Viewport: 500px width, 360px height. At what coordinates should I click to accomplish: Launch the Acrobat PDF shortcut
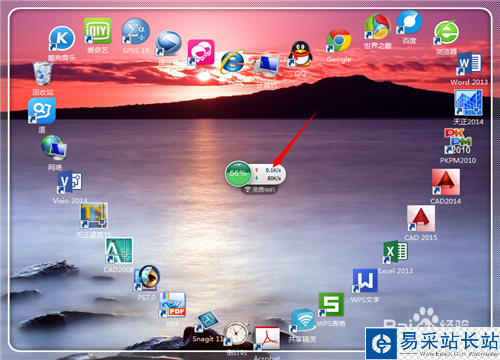tap(267, 338)
